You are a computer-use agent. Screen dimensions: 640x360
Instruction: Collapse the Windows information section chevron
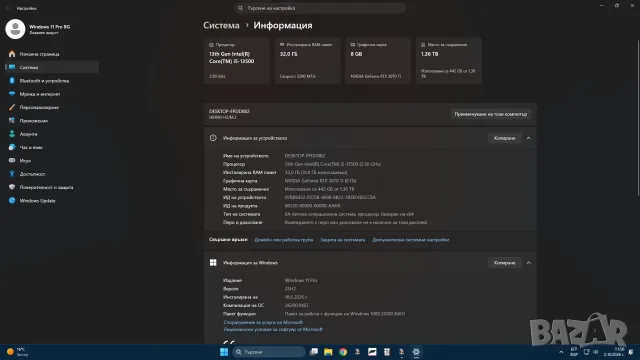[x=529, y=263]
